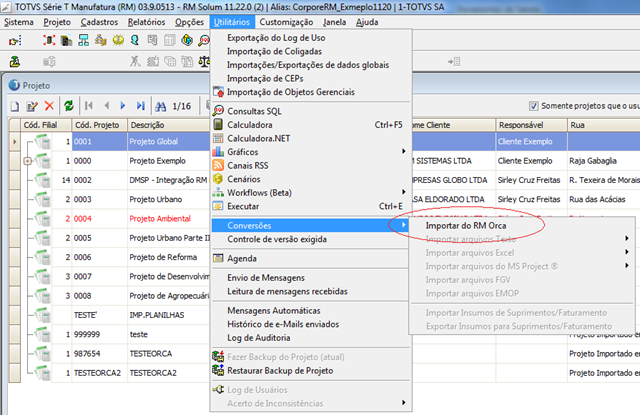
Task: Expand Acerto de Inconsistências submenu arrow
Action: (x=403, y=403)
